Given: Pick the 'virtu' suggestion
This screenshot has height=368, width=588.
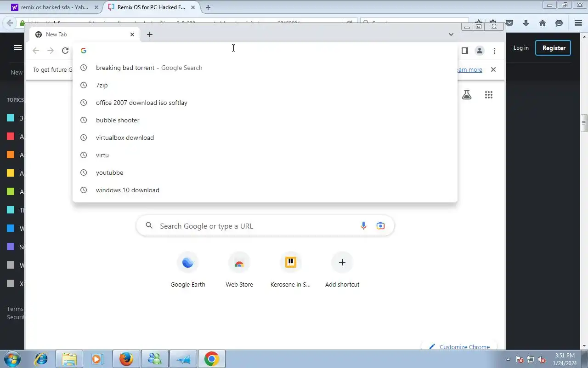Looking at the screenshot, I should (x=265, y=155).
